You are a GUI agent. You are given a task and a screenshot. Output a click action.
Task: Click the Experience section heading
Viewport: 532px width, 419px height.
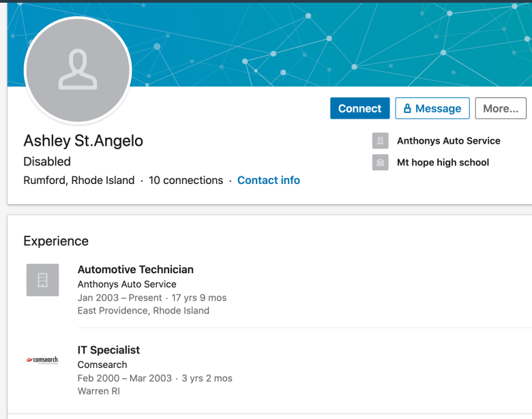[56, 241]
